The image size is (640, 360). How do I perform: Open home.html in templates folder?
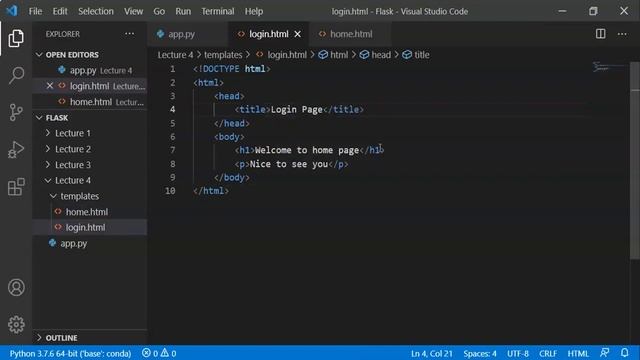(x=87, y=212)
